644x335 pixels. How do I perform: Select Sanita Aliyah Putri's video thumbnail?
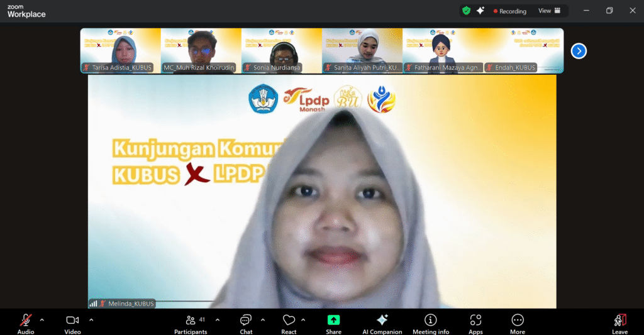pyautogui.click(x=362, y=50)
